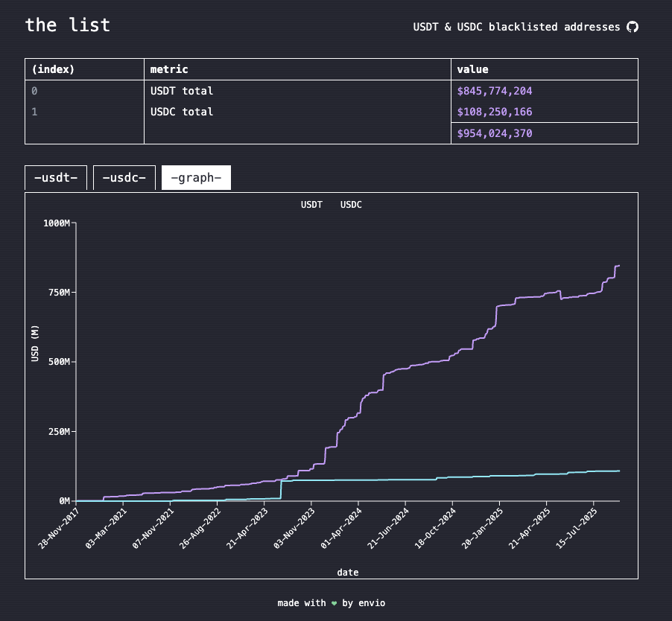The height and width of the screenshot is (621, 672).
Task: Click the green heart in the footer
Action: tap(334, 603)
